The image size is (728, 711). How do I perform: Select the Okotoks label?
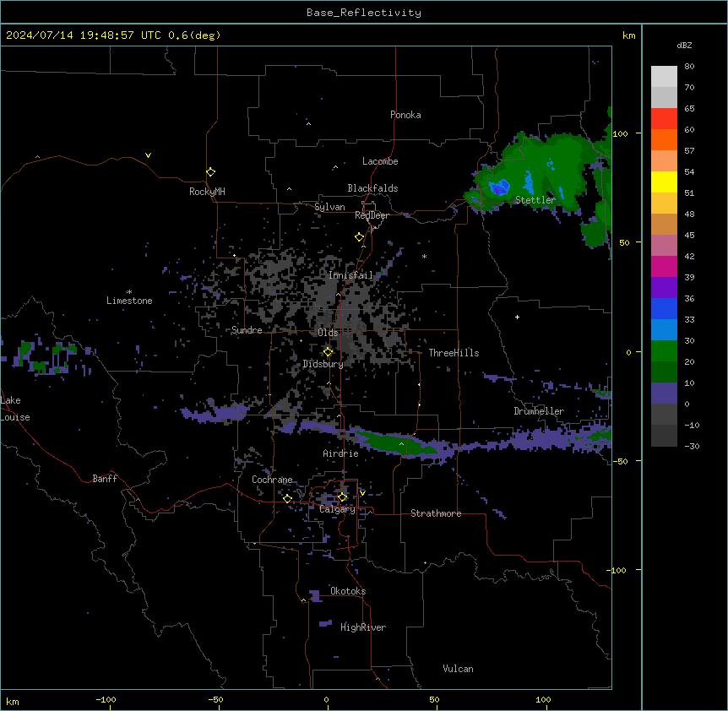click(348, 591)
